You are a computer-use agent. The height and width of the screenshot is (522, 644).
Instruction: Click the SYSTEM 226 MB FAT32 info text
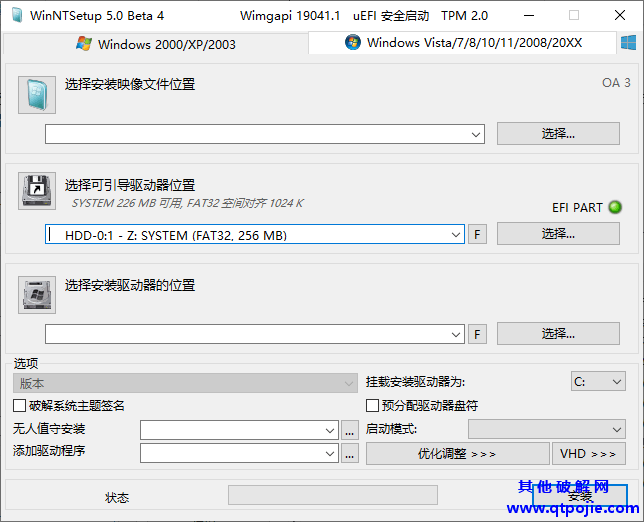tap(188, 203)
